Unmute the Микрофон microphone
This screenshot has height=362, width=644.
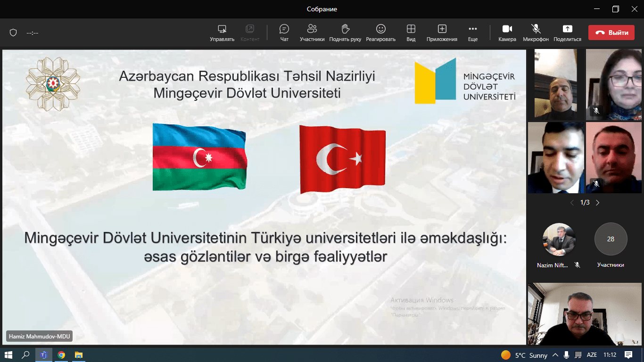(x=536, y=33)
